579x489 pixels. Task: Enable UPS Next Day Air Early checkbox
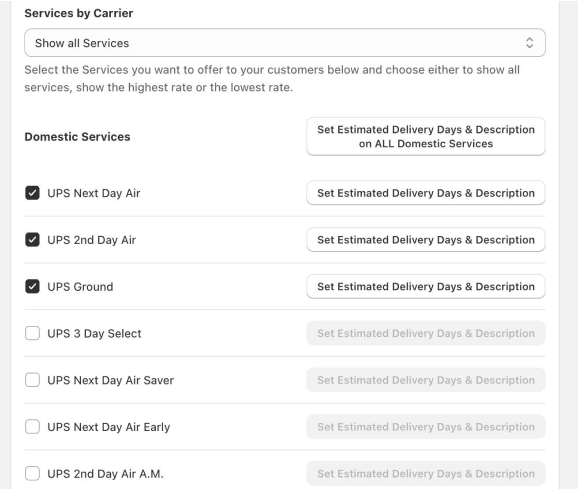32,427
